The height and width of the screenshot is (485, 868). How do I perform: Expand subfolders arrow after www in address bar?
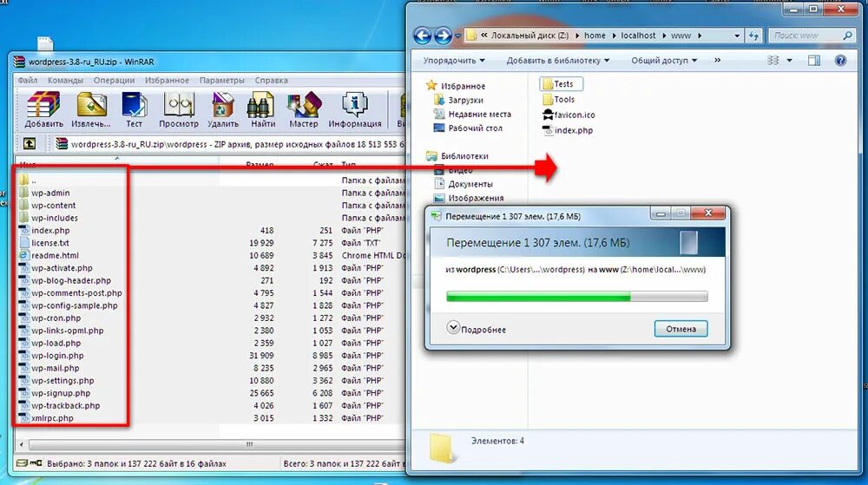click(700, 36)
